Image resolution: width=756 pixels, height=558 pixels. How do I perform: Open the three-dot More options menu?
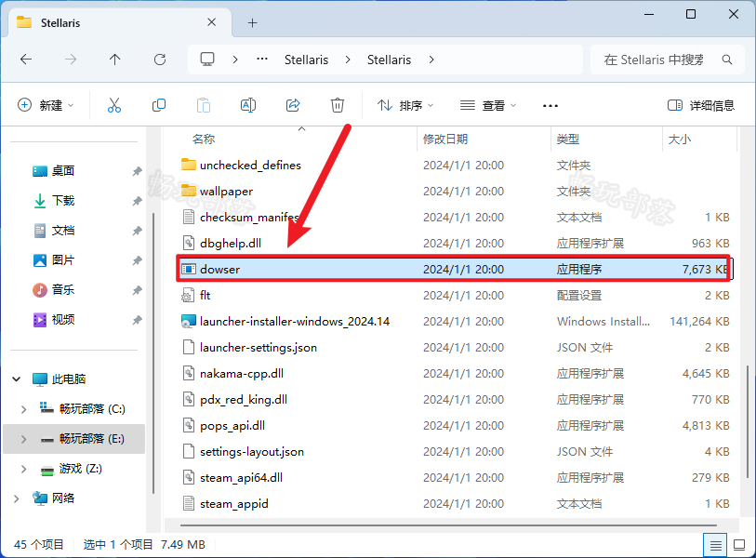550,106
